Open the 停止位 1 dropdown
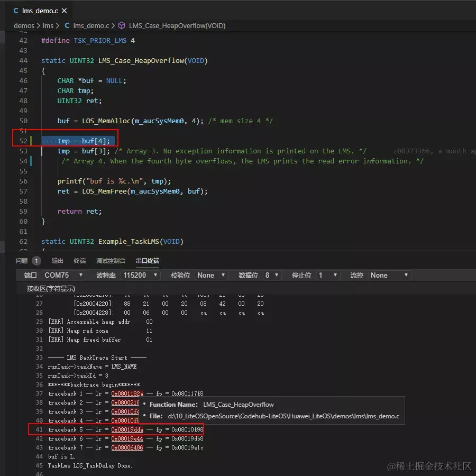The width and height of the screenshot is (476, 476). coord(327,276)
